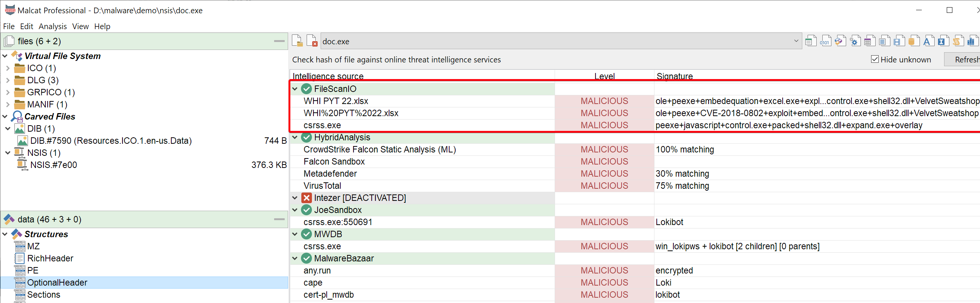Collapse the Carved Files tree node
The width and height of the screenshot is (980, 303).
coord(5,117)
